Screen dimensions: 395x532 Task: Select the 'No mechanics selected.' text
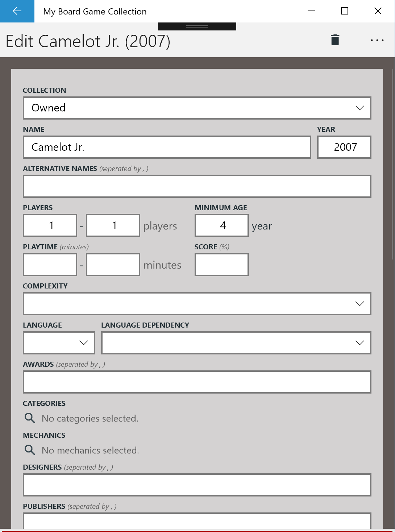91,450
